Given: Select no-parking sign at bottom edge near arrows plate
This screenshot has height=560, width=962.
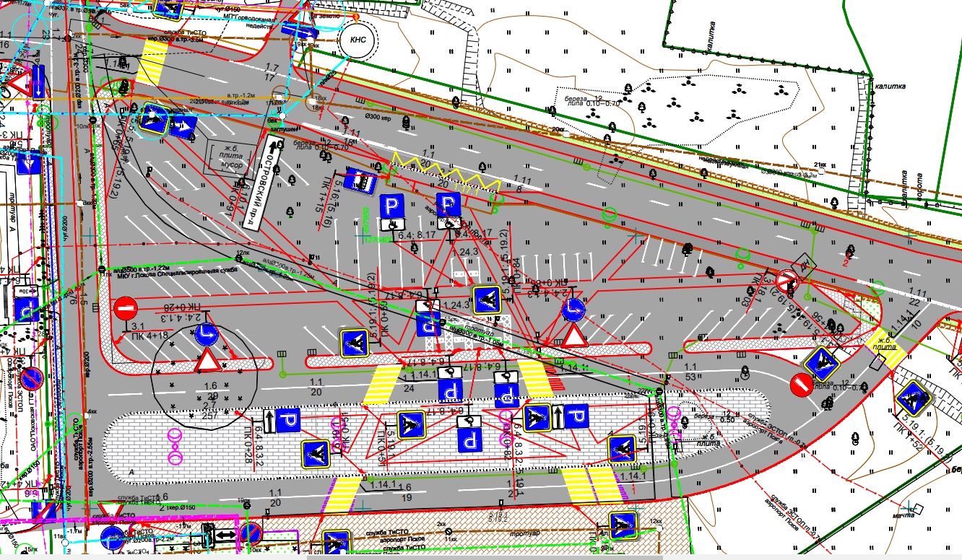Looking at the screenshot, I should 250,535.
